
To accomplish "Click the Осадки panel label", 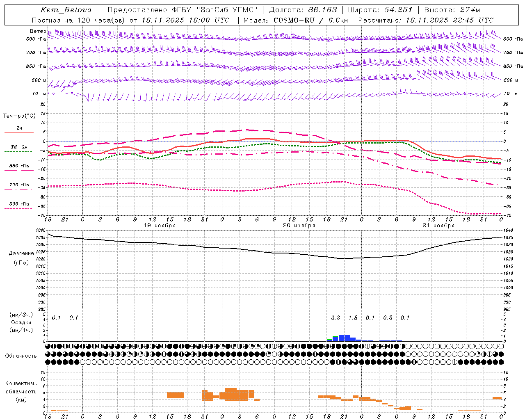I will pyautogui.click(x=21, y=322).
